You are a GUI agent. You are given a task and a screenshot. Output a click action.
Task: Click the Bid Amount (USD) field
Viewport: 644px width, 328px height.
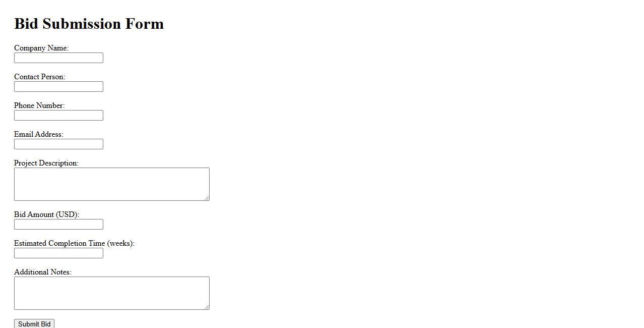pyautogui.click(x=58, y=225)
